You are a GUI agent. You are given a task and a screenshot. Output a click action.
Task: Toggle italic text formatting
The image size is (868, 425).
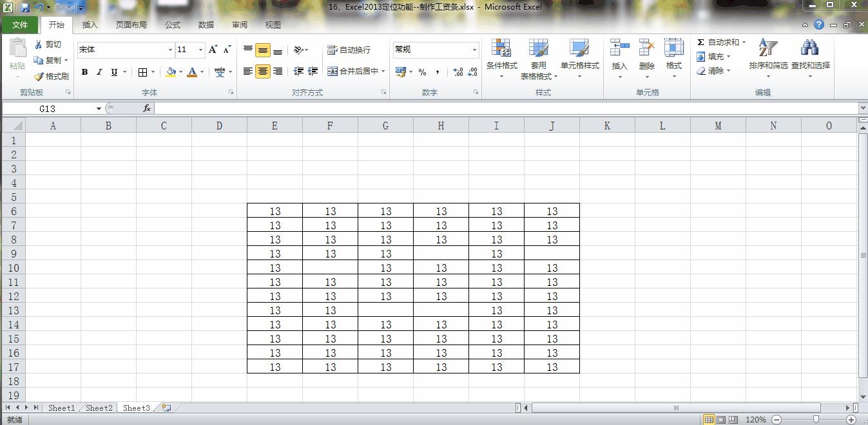coord(99,72)
